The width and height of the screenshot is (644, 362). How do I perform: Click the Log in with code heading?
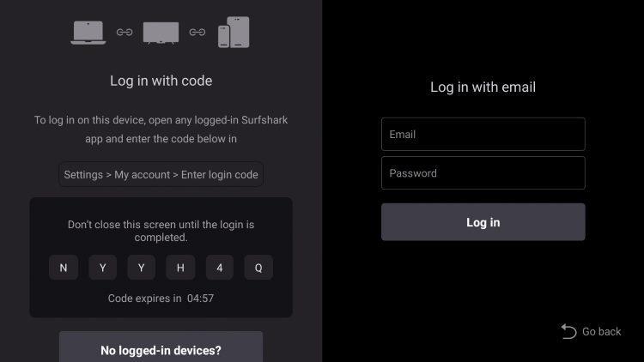click(161, 81)
